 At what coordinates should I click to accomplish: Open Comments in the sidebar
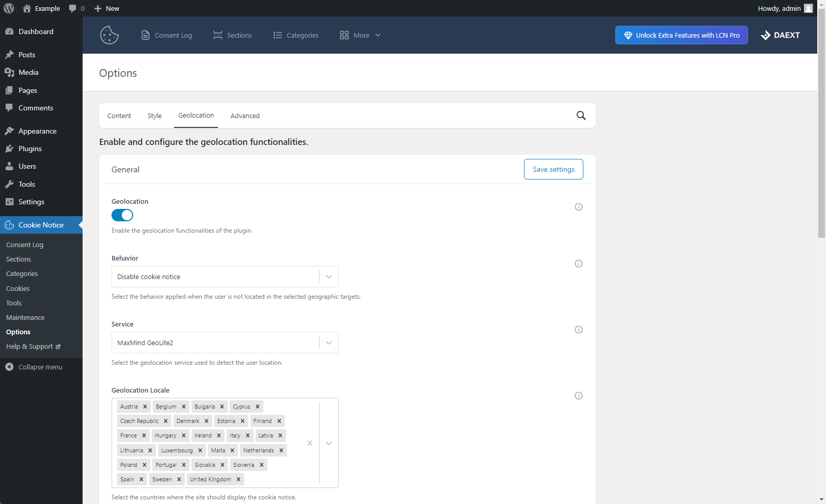41,108
